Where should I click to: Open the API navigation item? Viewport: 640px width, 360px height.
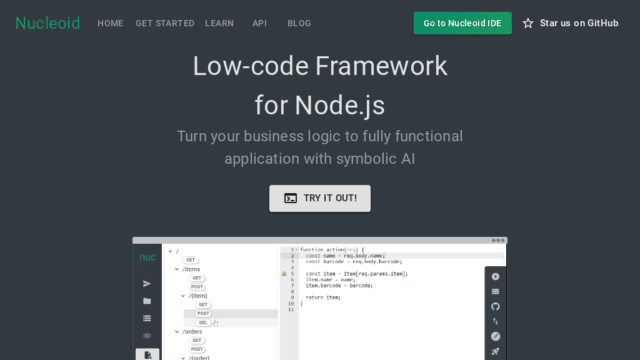(x=260, y=23)
